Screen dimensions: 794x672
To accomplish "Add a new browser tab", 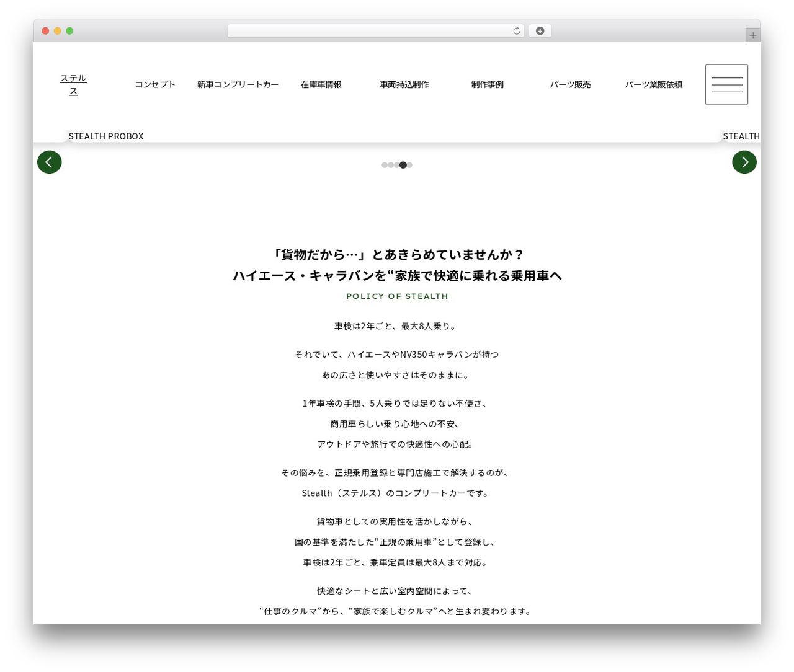I will pyautogui.click(x=752, y=35).
